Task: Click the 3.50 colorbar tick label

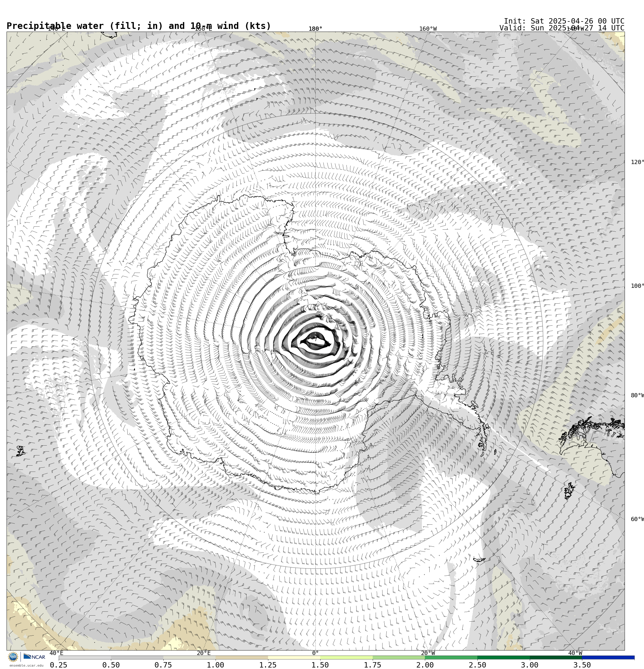Action: click(x=582, y=665)
